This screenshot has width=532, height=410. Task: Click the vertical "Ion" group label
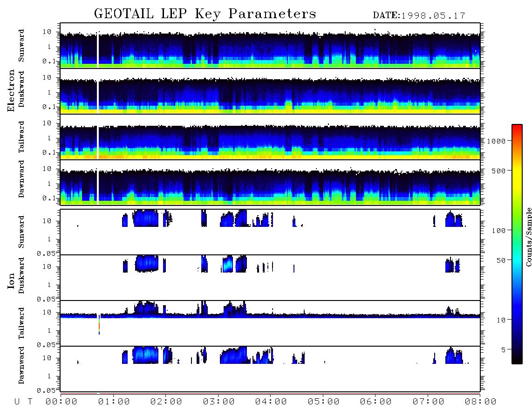pos(11,280)
